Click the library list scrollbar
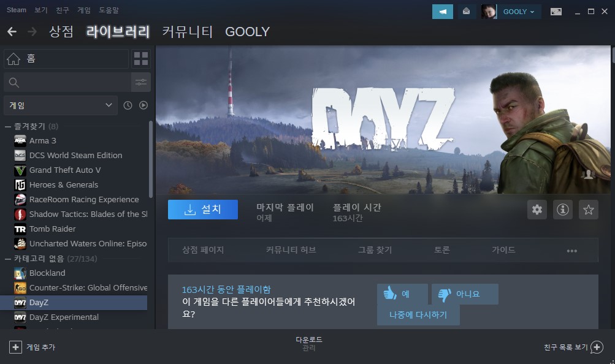The height and width of the screenshot is (364, 615). point(151,159)
